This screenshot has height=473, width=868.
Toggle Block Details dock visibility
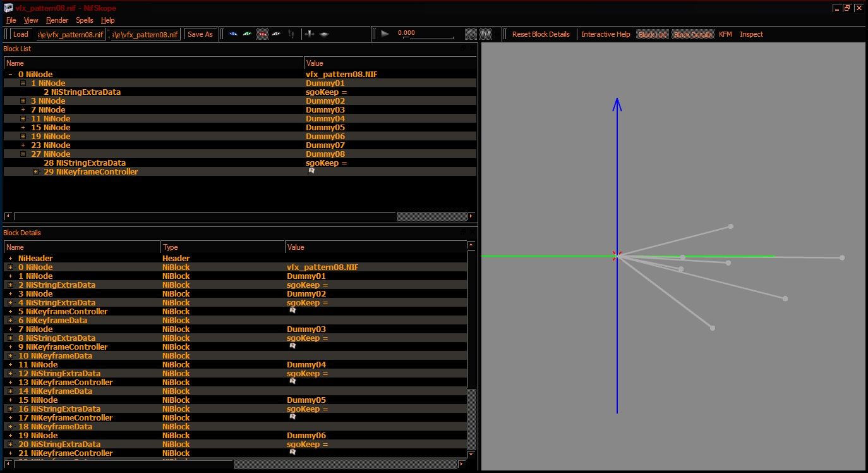click(x=692, y=34)
